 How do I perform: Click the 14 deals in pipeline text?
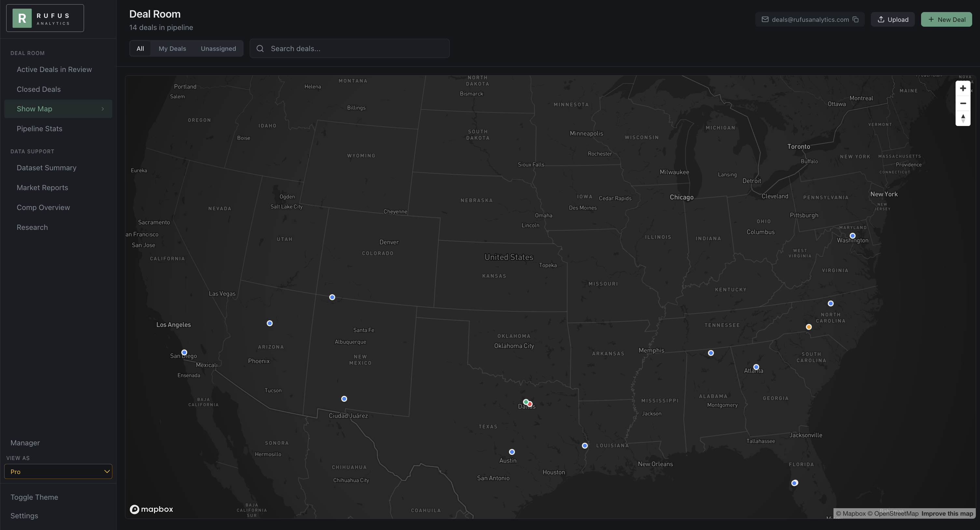pyautogui.click(x=161, y=27)
